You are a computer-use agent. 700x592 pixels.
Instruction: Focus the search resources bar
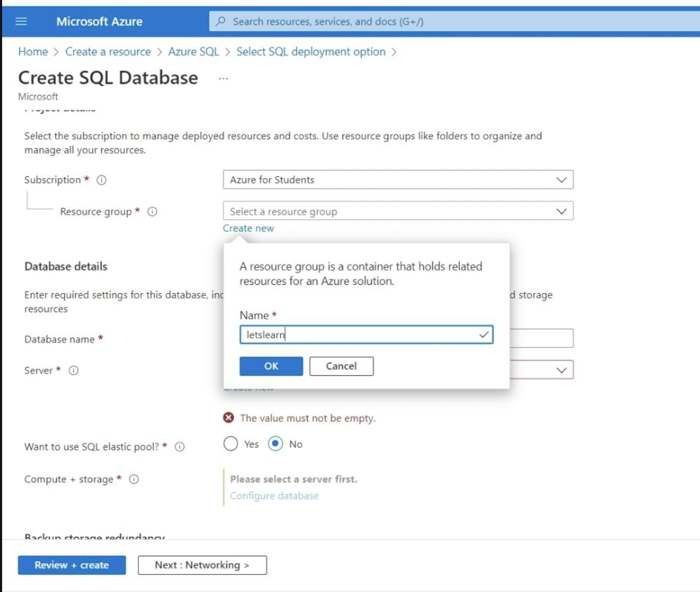coord(454,21)
